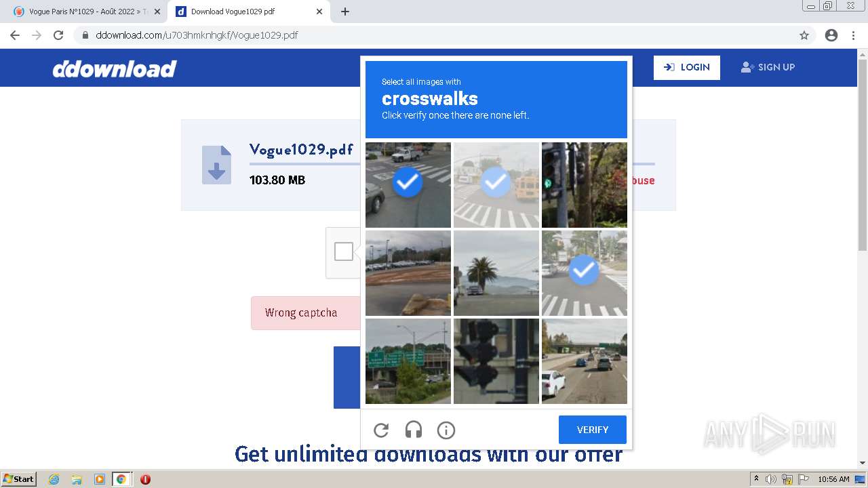Click the 103.80 MB file size text
The image size is (868, 488).
(277, 180)
